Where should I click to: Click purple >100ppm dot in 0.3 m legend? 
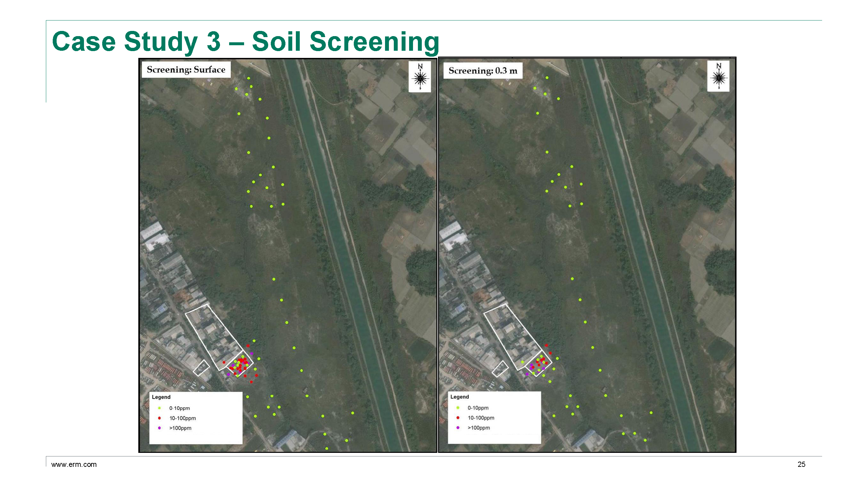[x=458, y=428]
